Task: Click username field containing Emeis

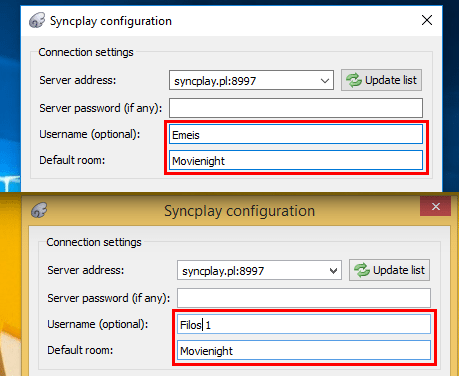Action: pos(296,134)
